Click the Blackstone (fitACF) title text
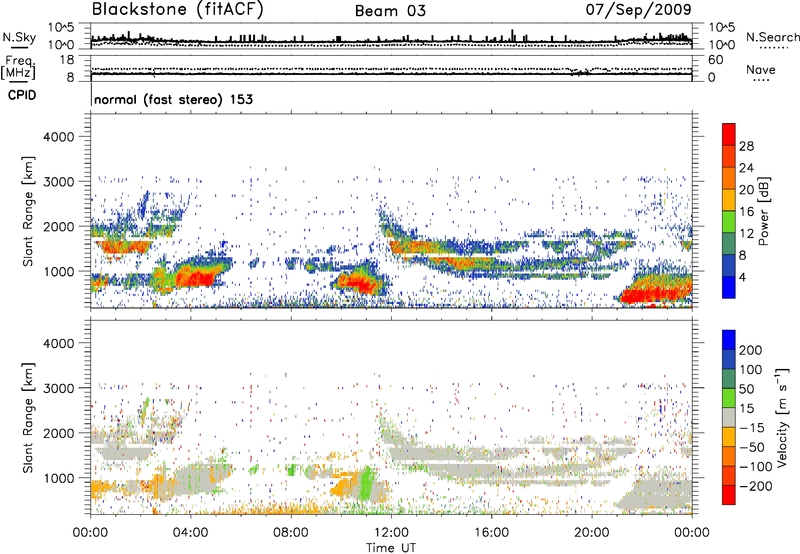This screenshot has height=554, width=800. click(x=177, y=10)
